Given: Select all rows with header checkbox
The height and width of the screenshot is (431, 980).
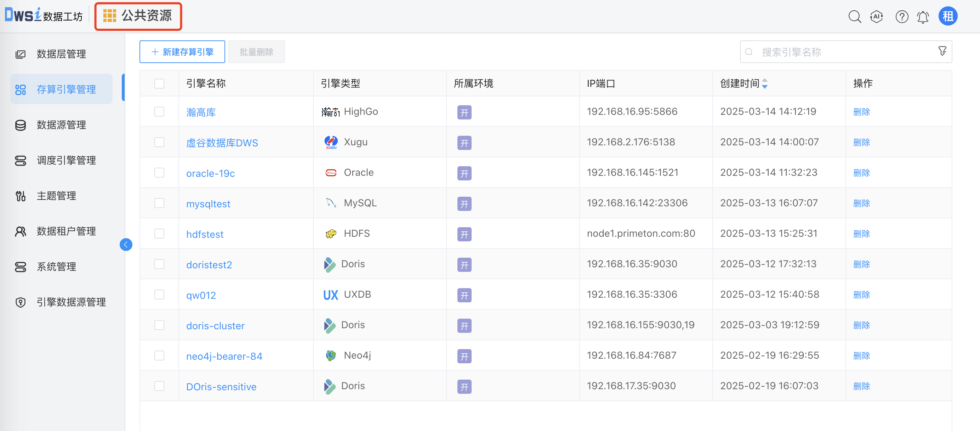Looking at the screenshot, I should click(159, 84).
